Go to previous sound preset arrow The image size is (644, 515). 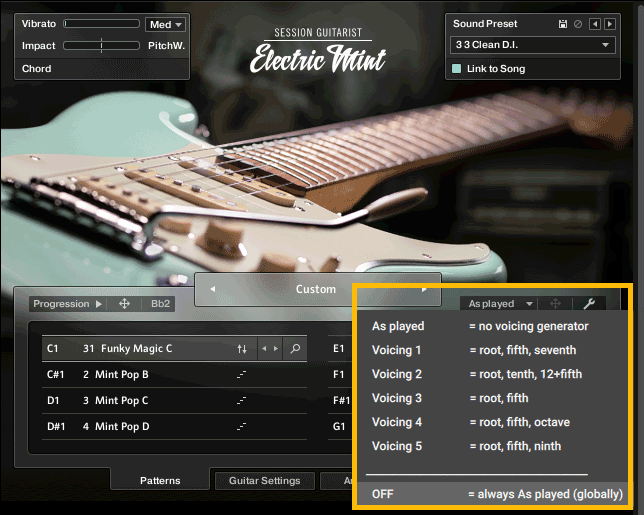tap(594, 24)
